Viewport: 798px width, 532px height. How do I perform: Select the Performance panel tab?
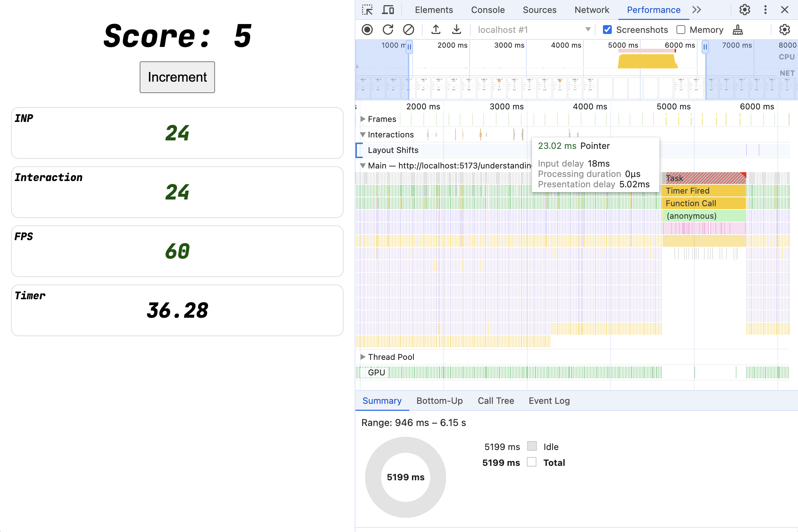[x=654, y=10]
